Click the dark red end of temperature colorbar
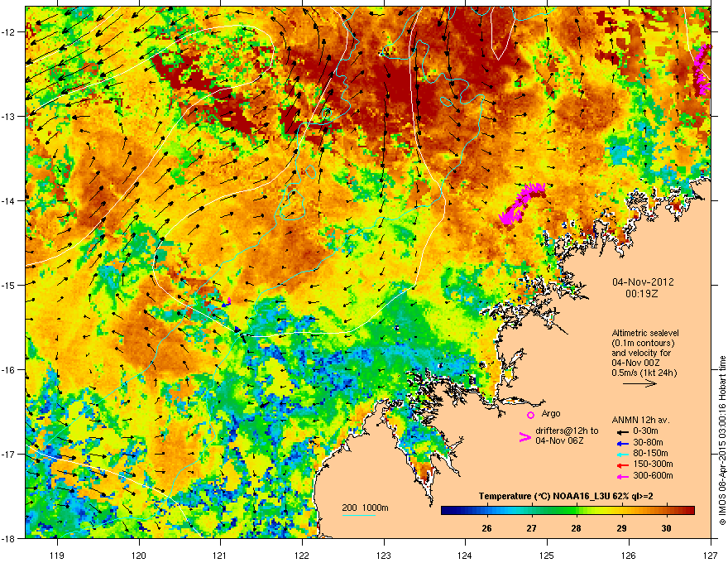The width and height of the screenshot is (728, 563). pos(689,511)
